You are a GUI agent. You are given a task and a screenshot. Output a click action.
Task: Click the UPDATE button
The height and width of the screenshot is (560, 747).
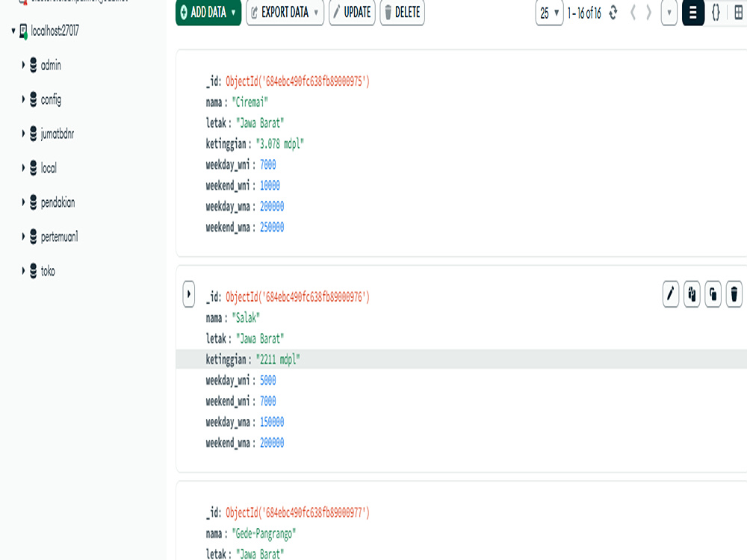coord(352,13)
